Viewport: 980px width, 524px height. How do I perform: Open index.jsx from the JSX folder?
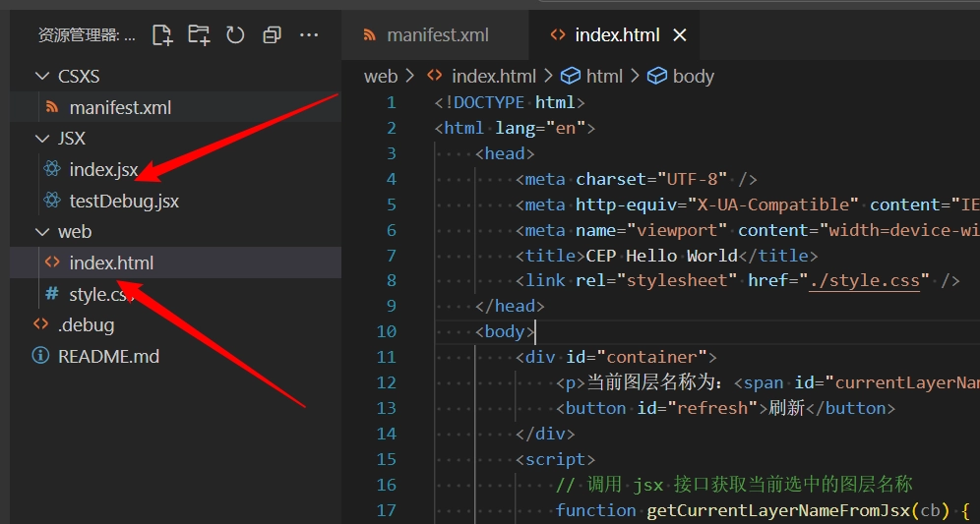[x=103, y=170]
